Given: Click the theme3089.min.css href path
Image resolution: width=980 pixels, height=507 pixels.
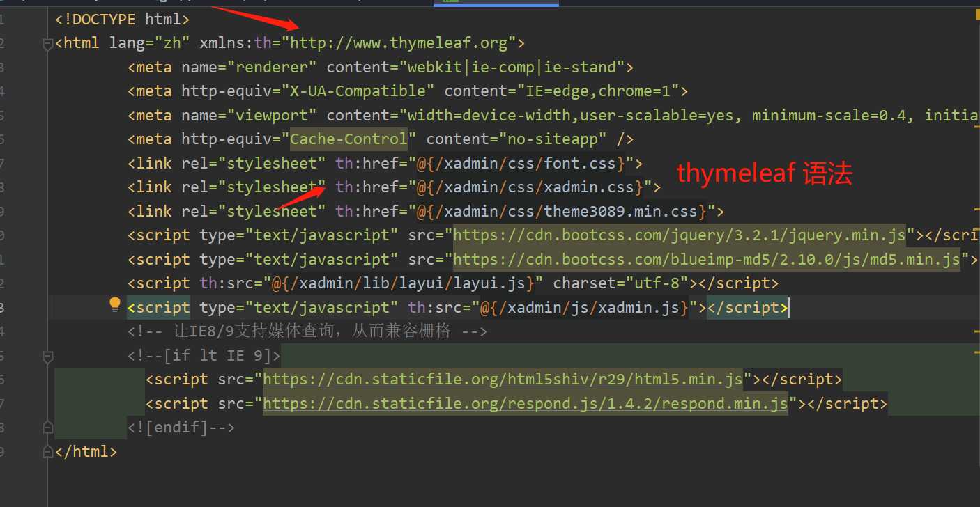Looking at the screenshot, I should tap(561, 212).
